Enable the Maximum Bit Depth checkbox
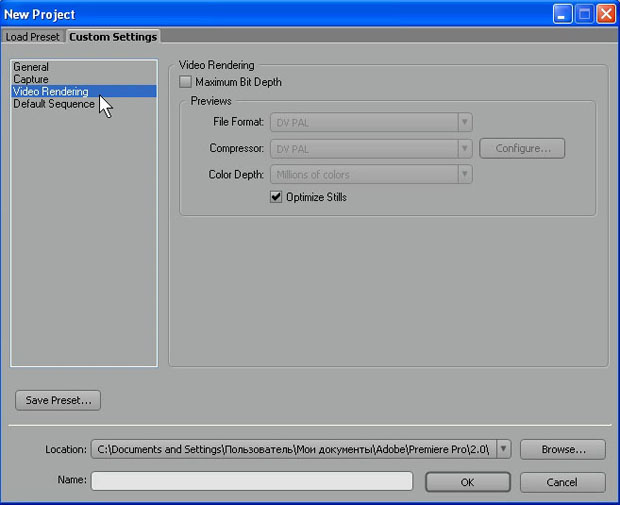This screenshot has width=620, height=505. pos(185,82)
